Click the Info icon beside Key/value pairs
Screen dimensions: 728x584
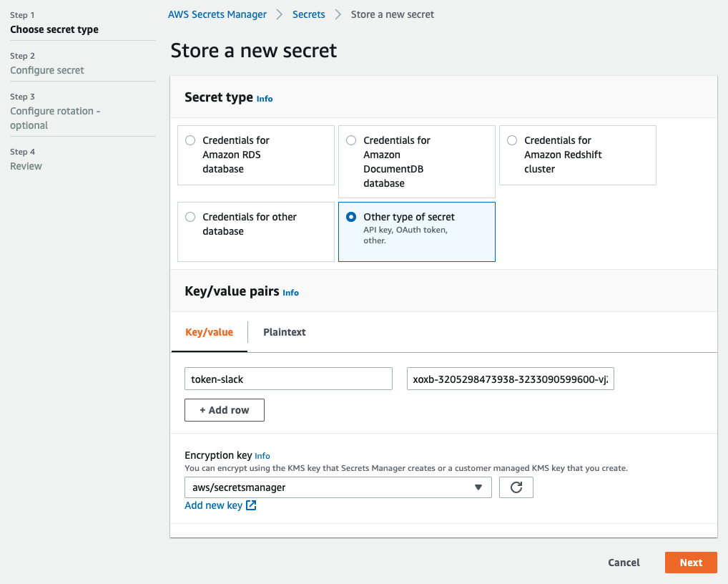290,293
